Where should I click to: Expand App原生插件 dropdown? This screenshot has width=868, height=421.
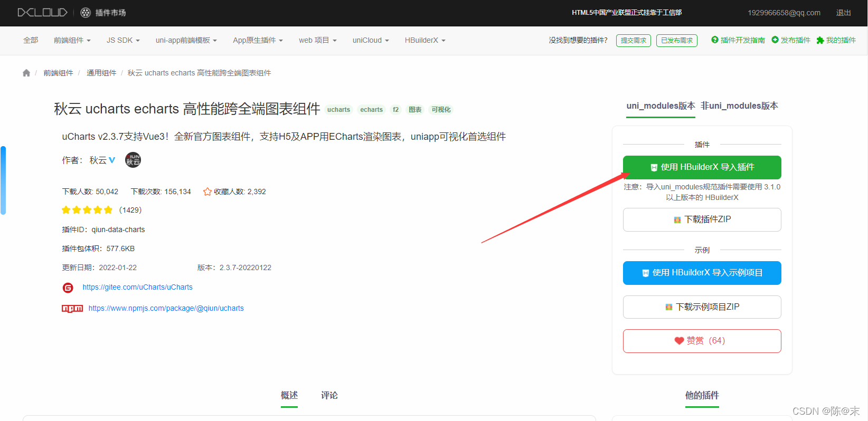[258, 40]
